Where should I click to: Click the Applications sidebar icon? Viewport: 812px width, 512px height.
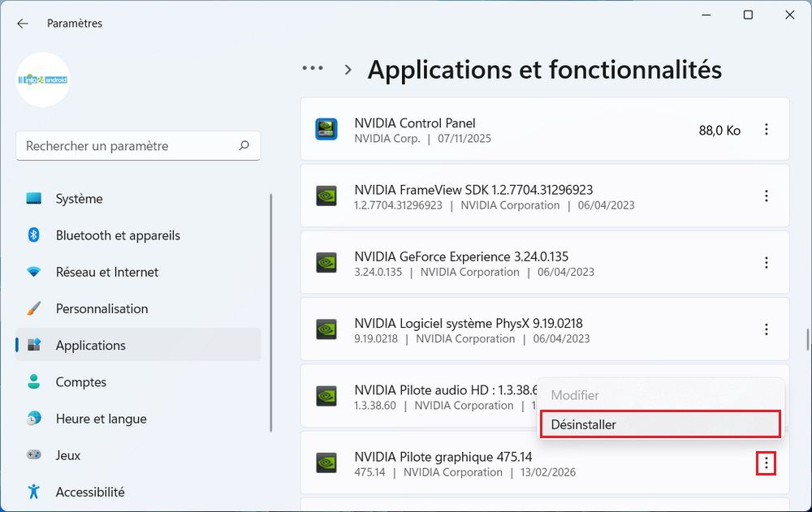click(x=33, y=345)
